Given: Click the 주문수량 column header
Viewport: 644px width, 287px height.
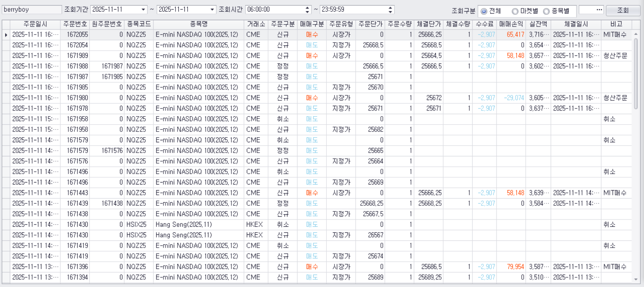Looking at the screenshot, I should click(400, 24).
